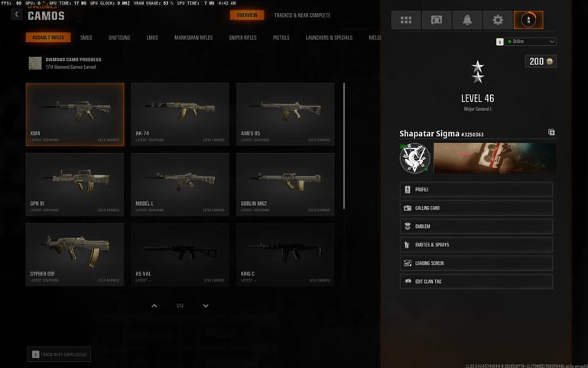Click the social headset icon
This screenshot has width=588, height=368.
pyautogui.click(x=437, y=20)
